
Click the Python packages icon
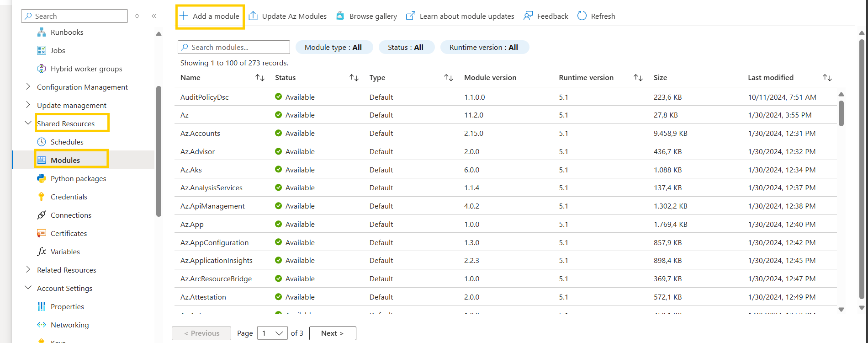pos(42,178)
